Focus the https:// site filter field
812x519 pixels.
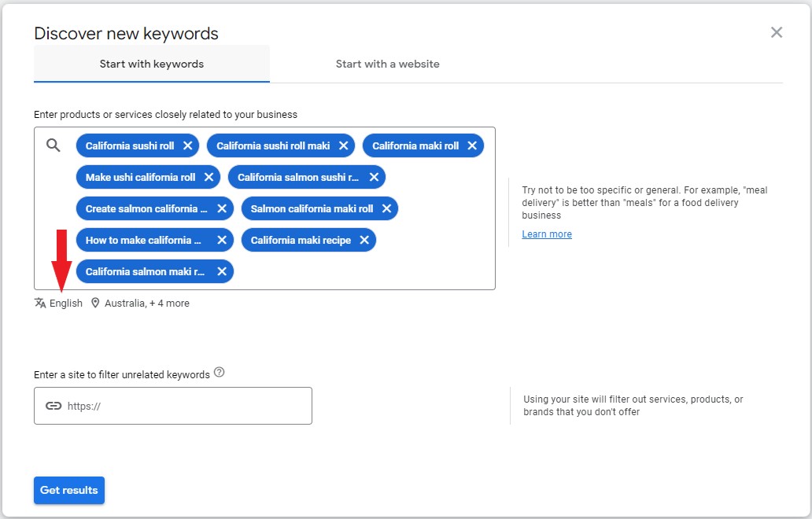pos(173,406)
